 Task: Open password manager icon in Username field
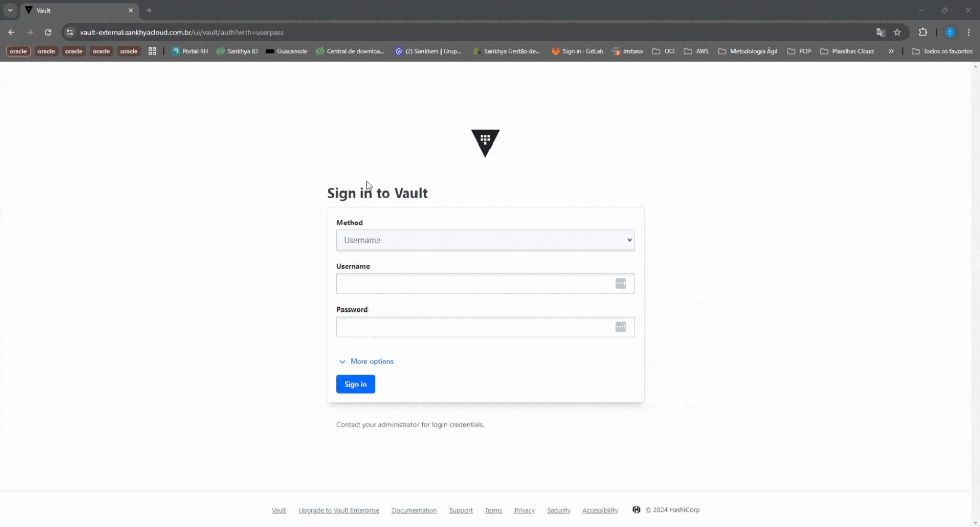click(x=620, y=283)
